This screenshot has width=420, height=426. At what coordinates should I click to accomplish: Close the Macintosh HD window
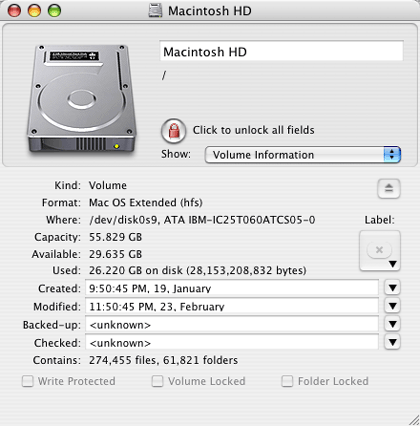pos(14,11)
